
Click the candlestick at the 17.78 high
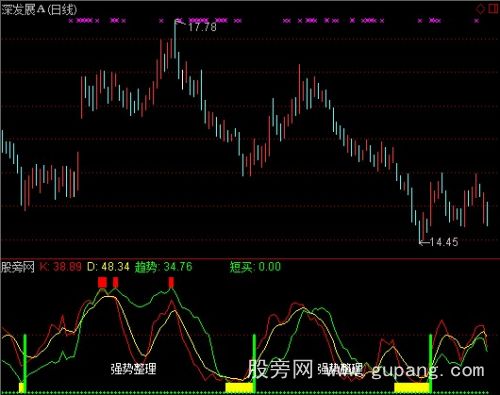tap(175, 39)
